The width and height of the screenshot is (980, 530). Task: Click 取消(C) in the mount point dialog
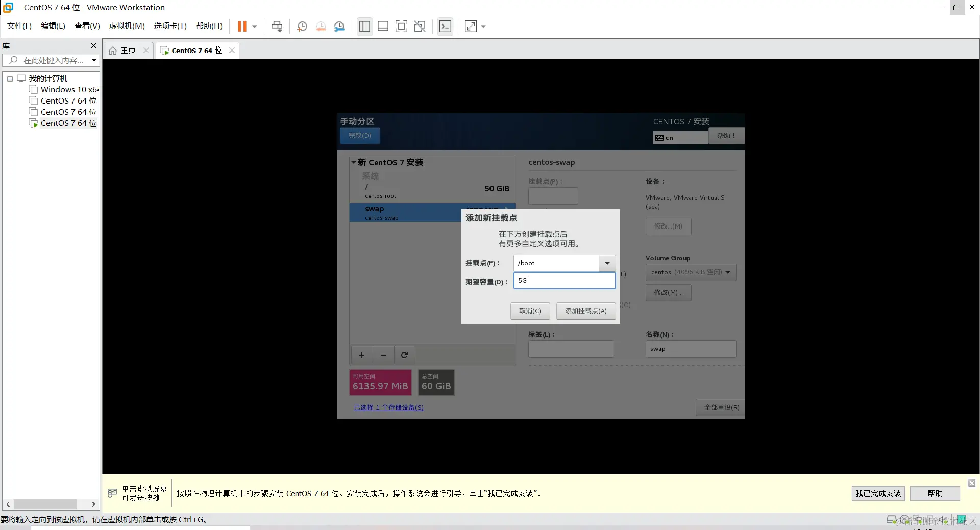coord(530,311)
